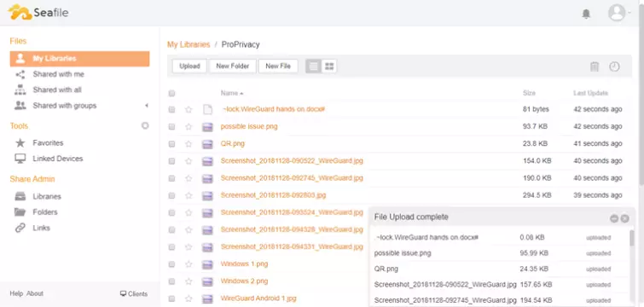Click the Linked Devices monitor icon
The height and width of the screenshot is (307, 644).
(x=20, y=159)
